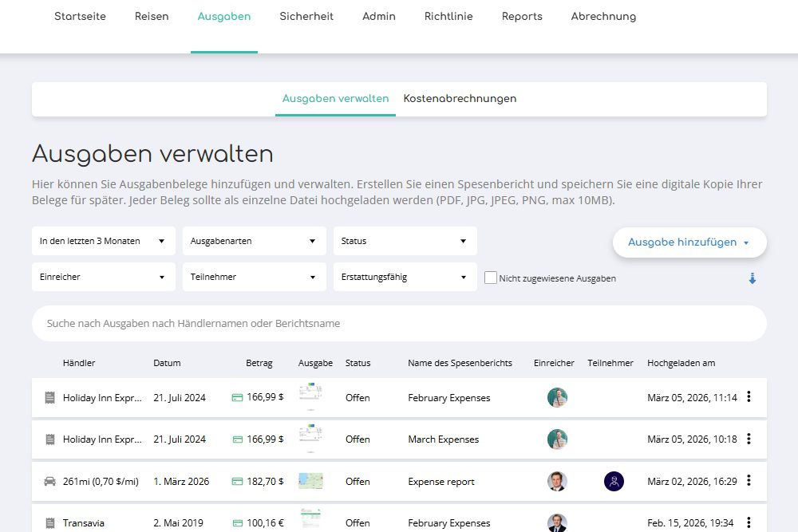Click the receipt icon in Holiday Inn March Expenses row
The width and height of the screenshot is (798, 532).
click(49, 439)
